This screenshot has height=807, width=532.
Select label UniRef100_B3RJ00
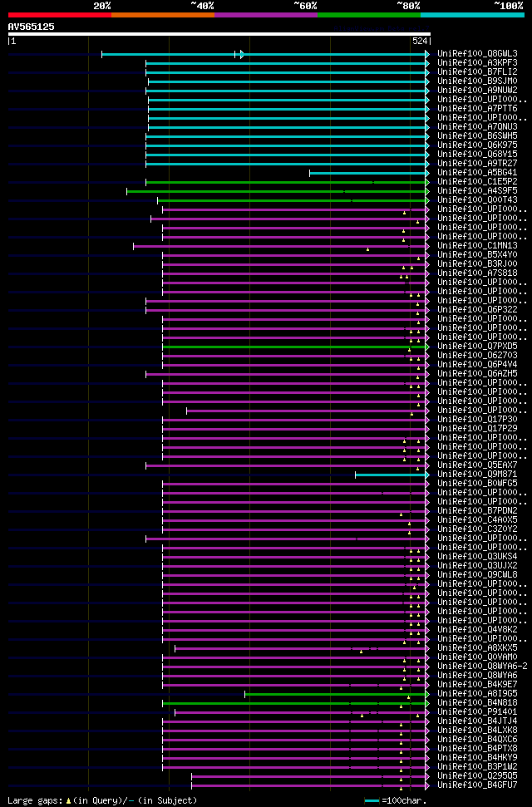(477, 264)
